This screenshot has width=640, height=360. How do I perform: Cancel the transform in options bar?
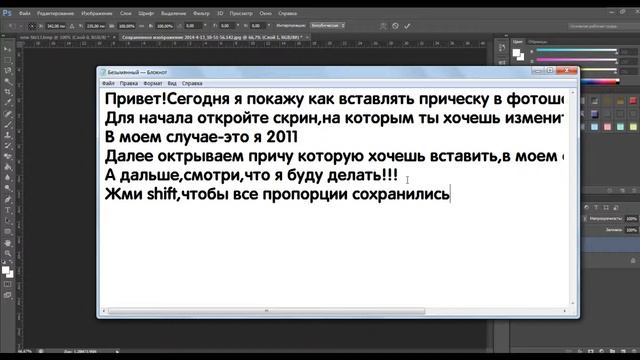pyautogui.click(x=395, y=26)
